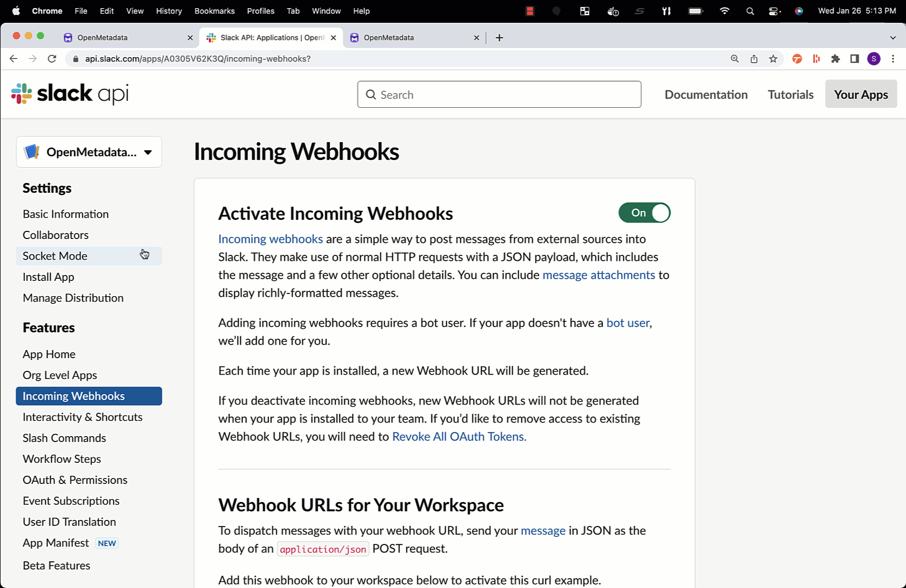Open the tab search chevron

click(x=892, y=37)
